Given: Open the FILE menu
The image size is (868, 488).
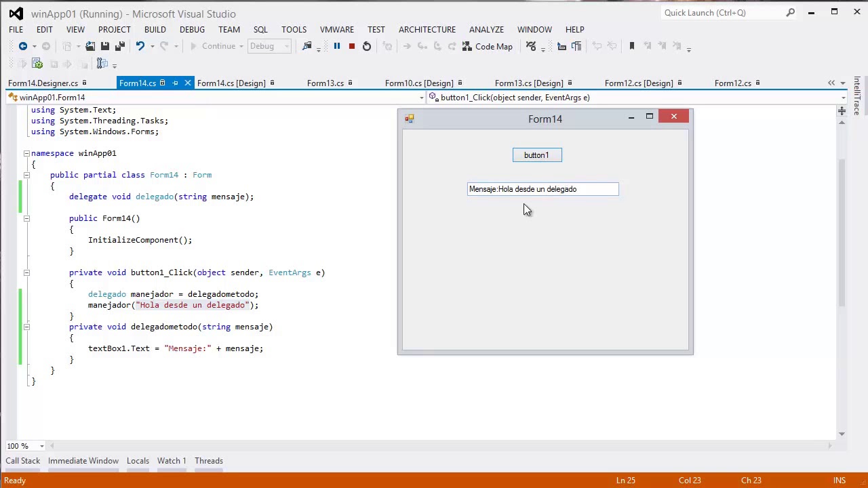Looking at the screenshot, I should tap(16, 29).
